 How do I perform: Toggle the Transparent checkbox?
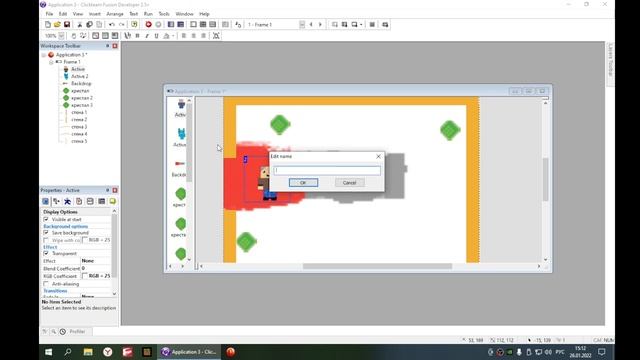[46, 253]
